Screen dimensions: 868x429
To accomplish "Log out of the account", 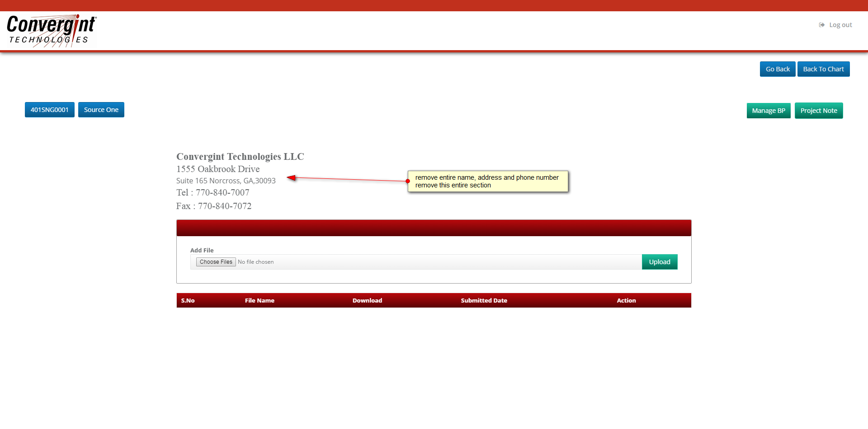I will (840, 25).
